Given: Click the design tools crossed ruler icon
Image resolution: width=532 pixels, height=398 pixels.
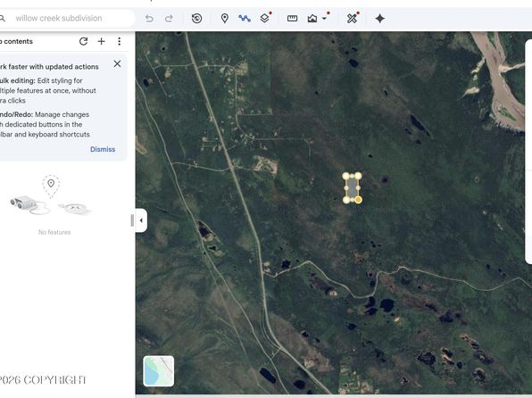Looking at the screenshot, I should [353, 19].
